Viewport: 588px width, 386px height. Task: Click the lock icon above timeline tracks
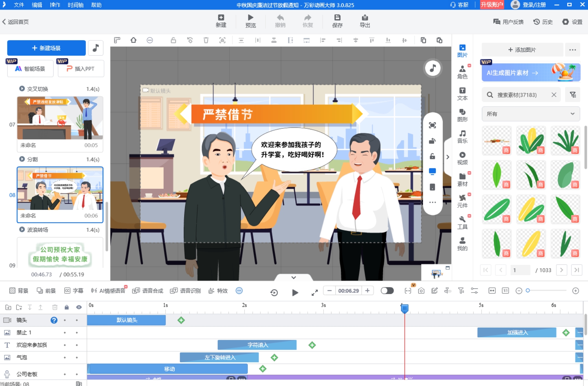point(67,307)
